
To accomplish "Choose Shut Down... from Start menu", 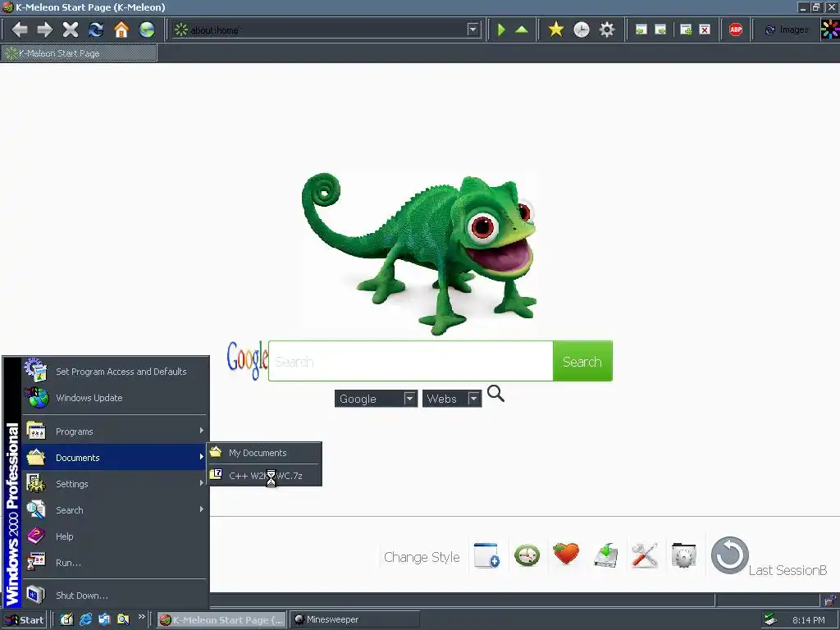I will click(x=115, y=596).
